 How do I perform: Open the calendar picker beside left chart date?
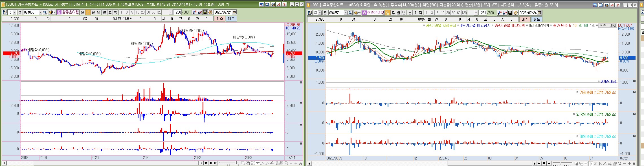pos(234,12)
